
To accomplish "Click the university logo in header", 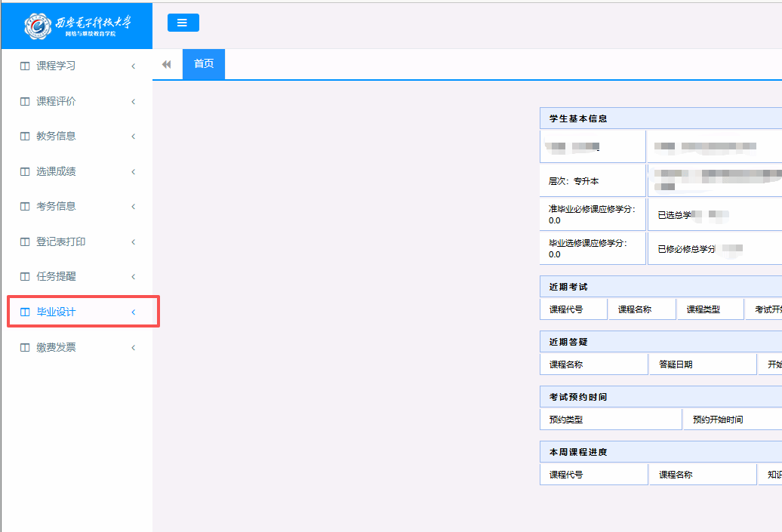I will [76, 25].
